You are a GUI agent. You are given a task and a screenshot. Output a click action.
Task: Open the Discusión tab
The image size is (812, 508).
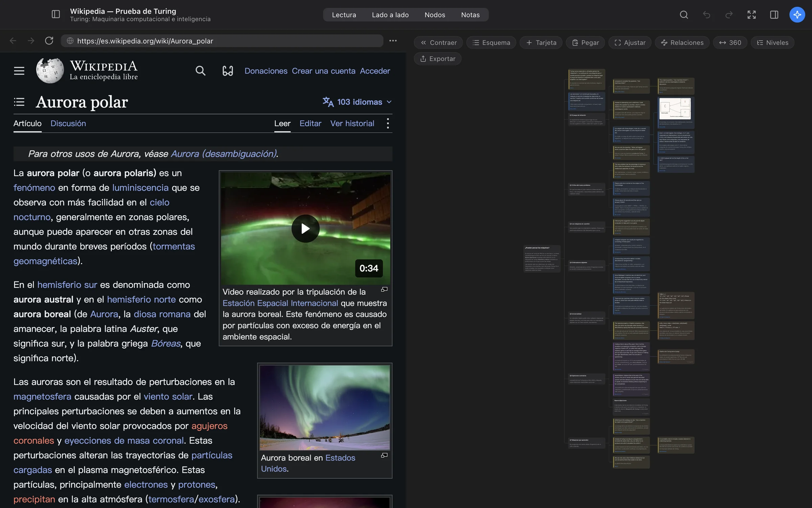tap(68, 123)
